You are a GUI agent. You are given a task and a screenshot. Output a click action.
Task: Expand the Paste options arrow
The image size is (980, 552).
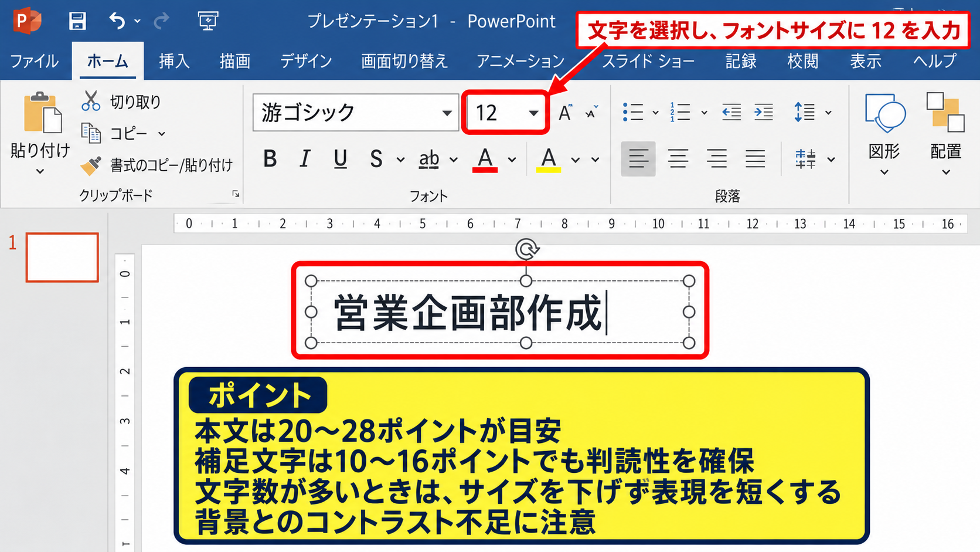pos(40,172)
